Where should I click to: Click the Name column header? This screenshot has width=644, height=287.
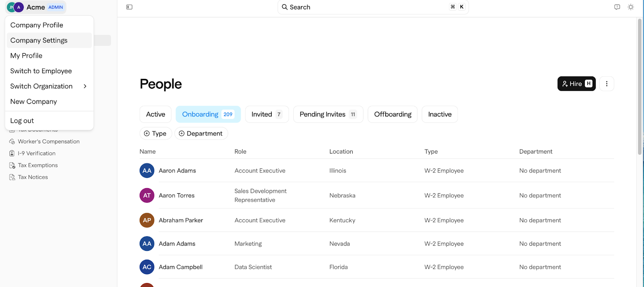[148, 152]
